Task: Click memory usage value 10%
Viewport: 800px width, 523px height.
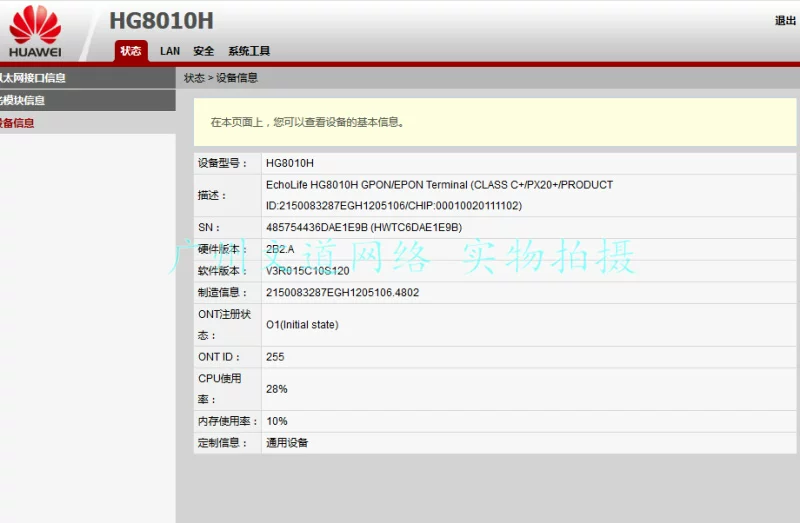Action: click(x=277, y=421)
